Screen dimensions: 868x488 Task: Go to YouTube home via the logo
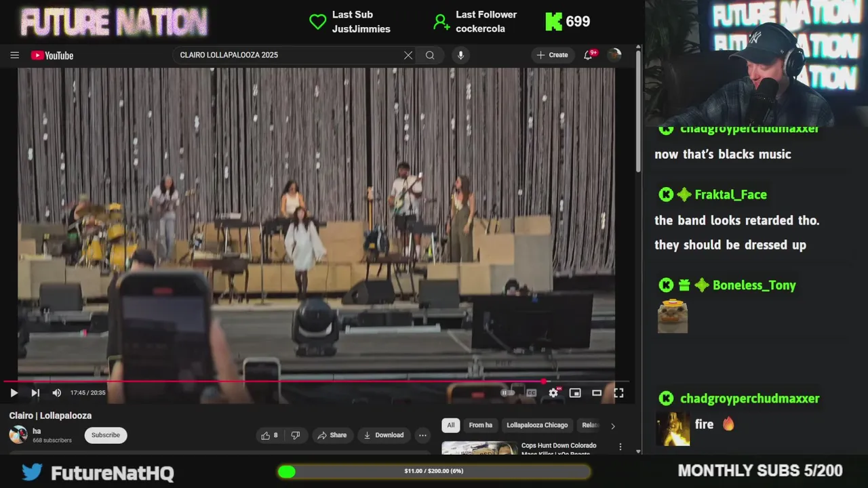tap(52, 56)
